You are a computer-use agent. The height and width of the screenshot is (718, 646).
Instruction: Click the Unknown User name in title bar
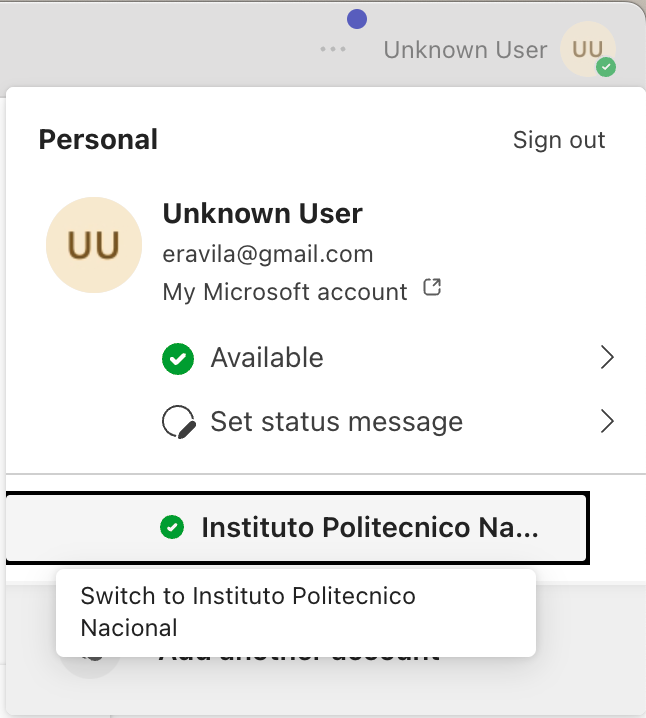tap(465, 49)
